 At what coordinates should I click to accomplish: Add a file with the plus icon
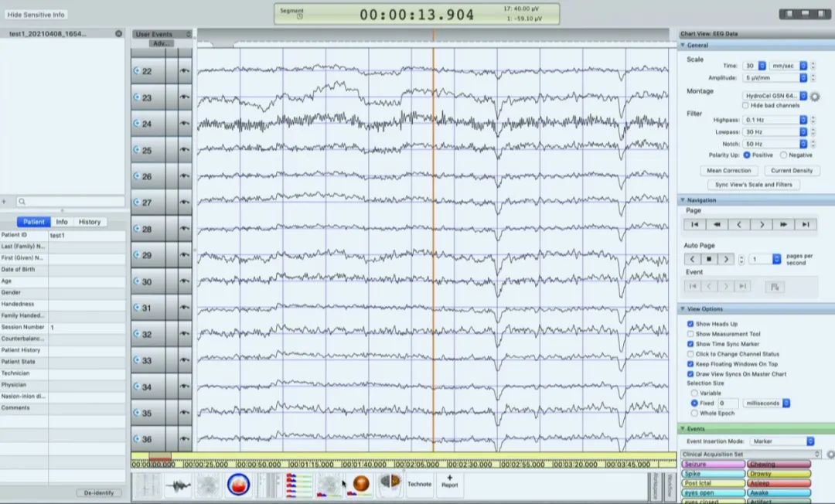click(5, 202)
